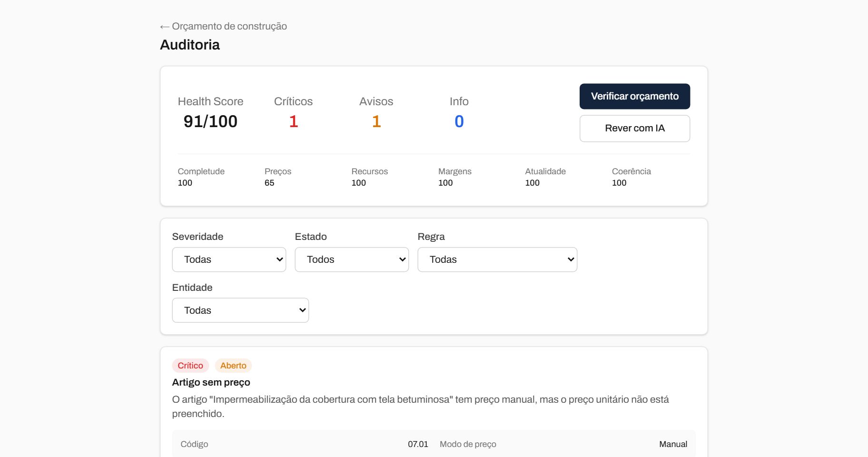Open the Estado dropdown
The height and width of the screenshot is (457, 868).
[352, 259]
